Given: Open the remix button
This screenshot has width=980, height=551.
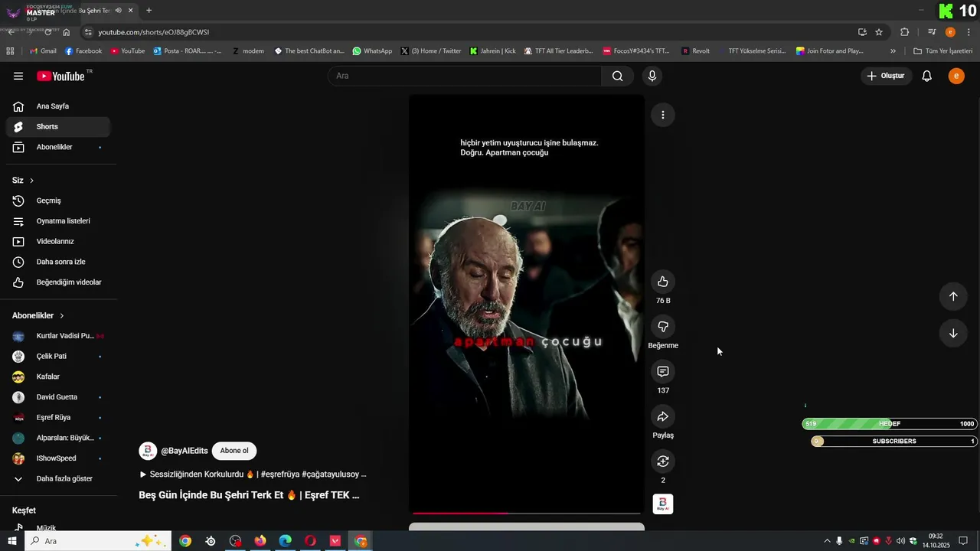Looking at the screenshot, I should (663, 461).
